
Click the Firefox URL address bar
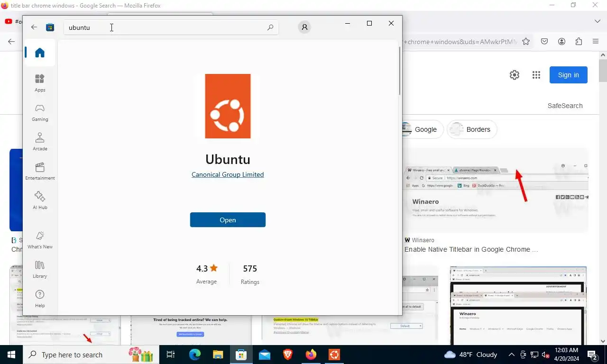460,41
